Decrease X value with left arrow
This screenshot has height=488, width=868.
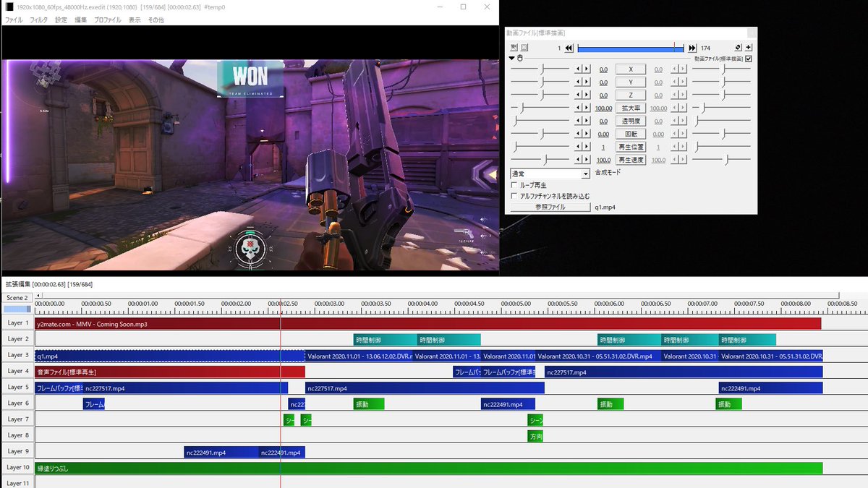pos(578,69)
